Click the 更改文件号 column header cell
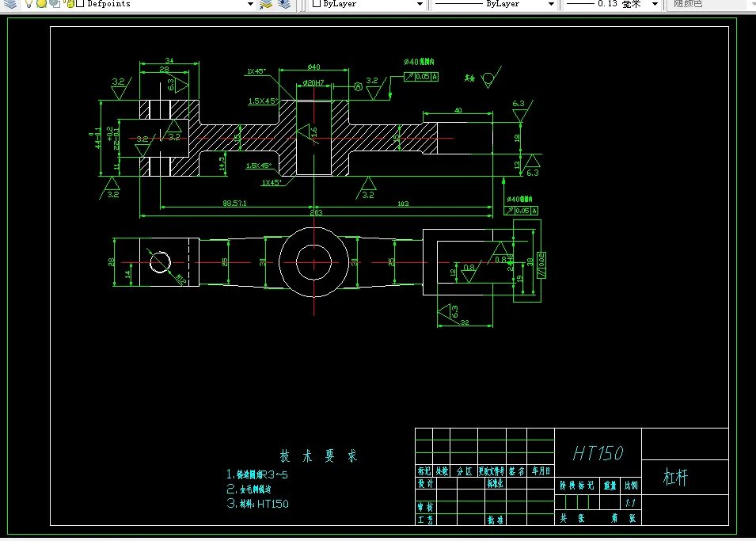 (x=492, y=471)
